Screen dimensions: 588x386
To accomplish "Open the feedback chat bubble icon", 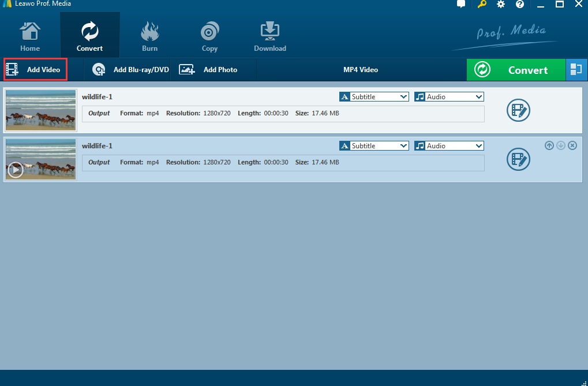I will click(x=461, y=4).
